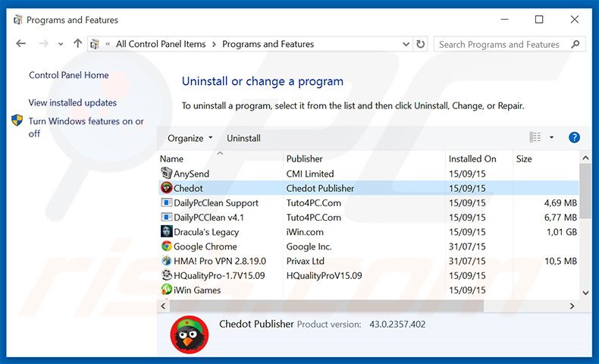Select HMA! Pro VPN 2.8.19.0 entry

[220, 261]
